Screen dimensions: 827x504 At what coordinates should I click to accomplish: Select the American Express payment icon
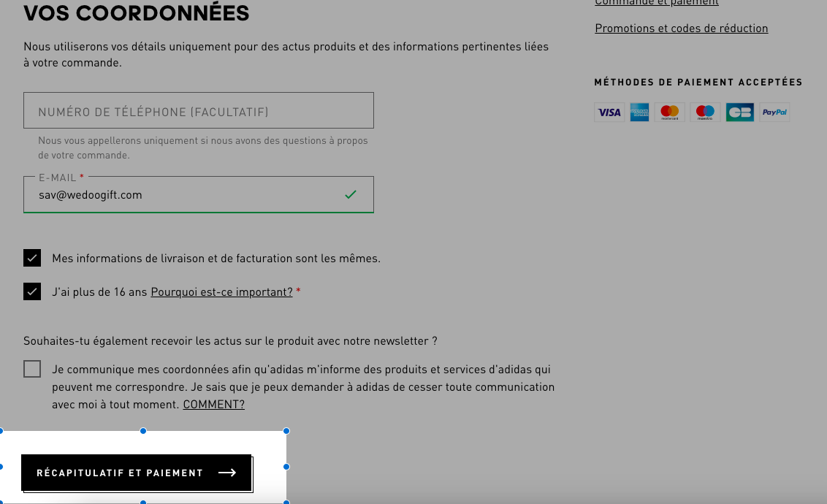point(639,112)
